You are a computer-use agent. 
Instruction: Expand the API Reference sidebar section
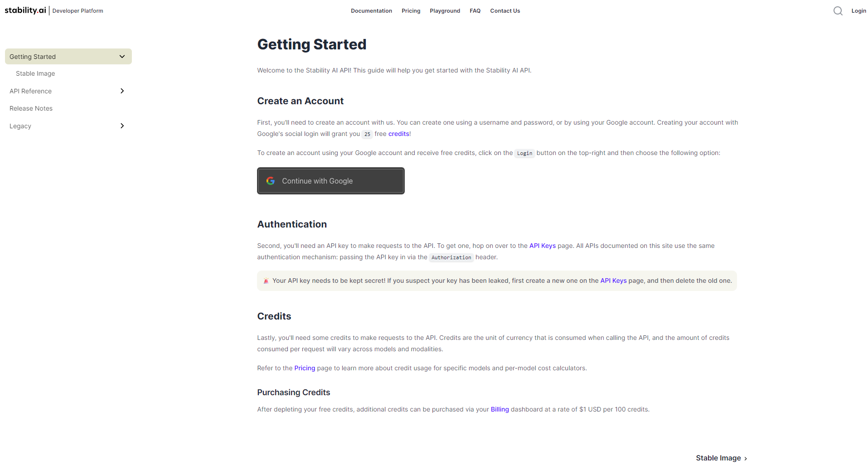click(x=122, y=91)
